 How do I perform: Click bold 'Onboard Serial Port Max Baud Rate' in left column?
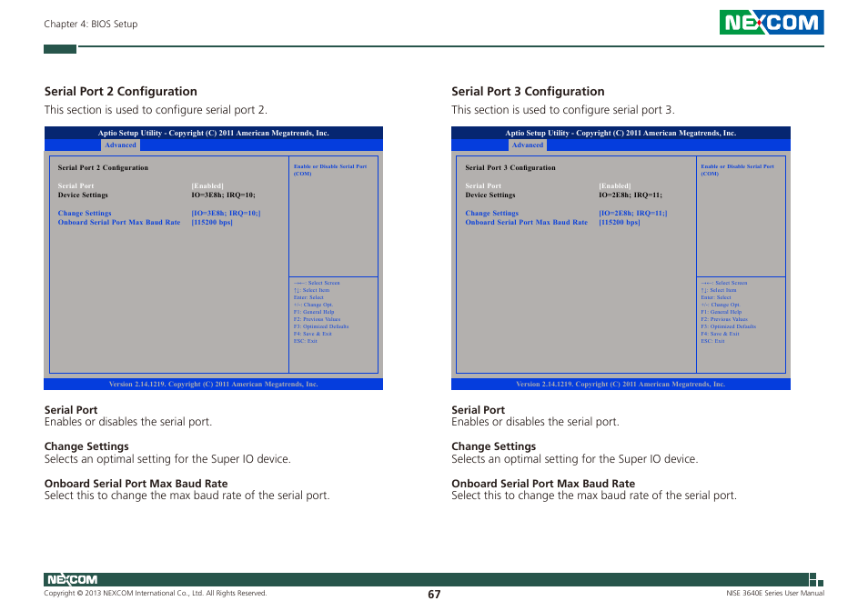(x=136, y=484)
